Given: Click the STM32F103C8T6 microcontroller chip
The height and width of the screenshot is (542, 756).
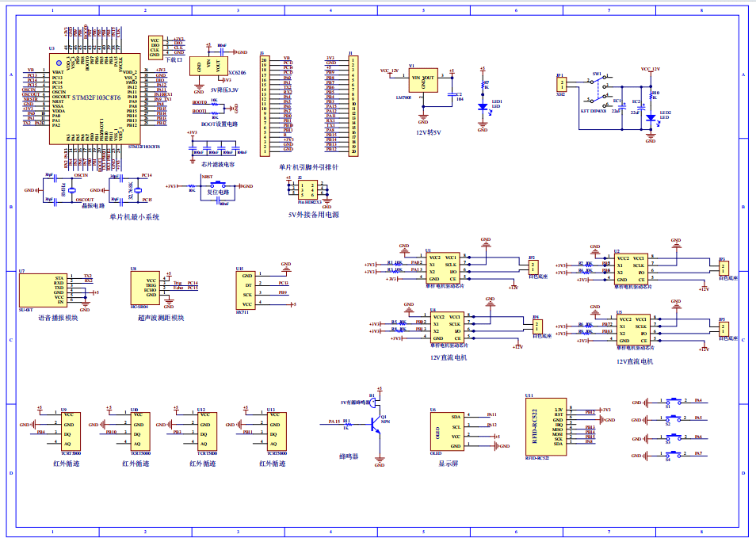Looking at the screenshot, I should coord(93,99).
